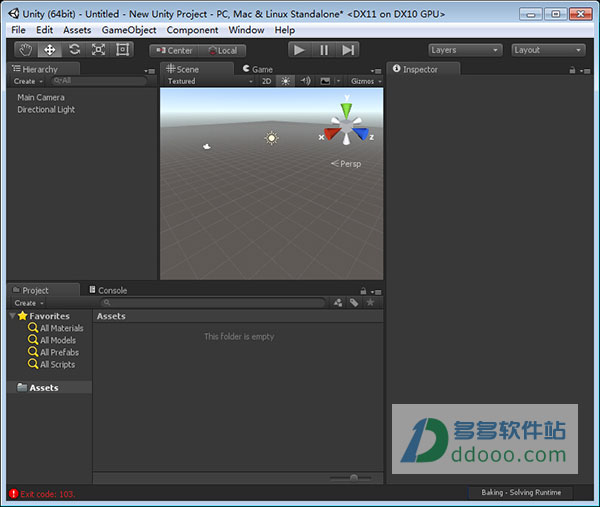600x507 pixels.
Task: Toggle Persp projection label
Action: [346, 164]
